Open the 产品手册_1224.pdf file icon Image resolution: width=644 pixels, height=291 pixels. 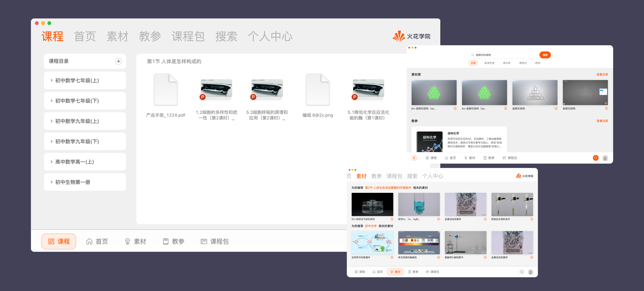click(x=165, y=89)
